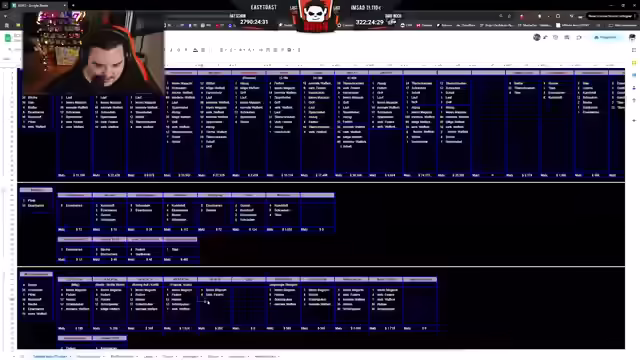Switch to the second sheet tab
Screen dimensions: 640x360
(x=89, y=356)
